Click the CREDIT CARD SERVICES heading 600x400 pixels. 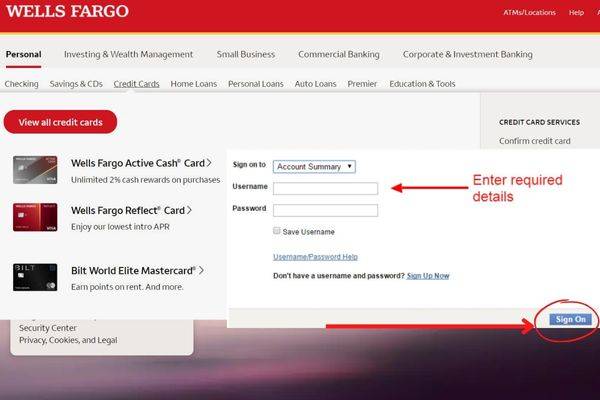click(539, 122)
